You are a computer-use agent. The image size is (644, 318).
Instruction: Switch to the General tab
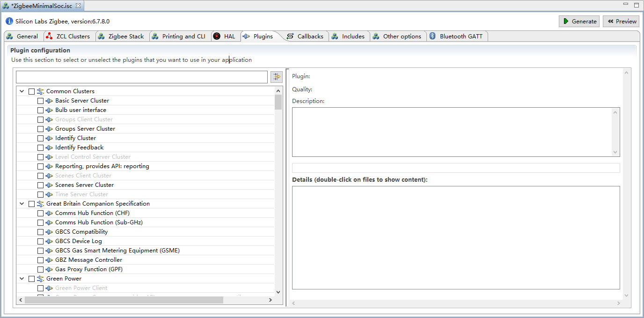(x=22, y=36)
